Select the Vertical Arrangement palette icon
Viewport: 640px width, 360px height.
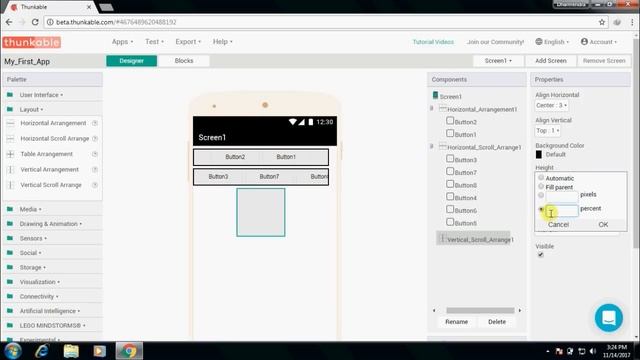[11, 169]
